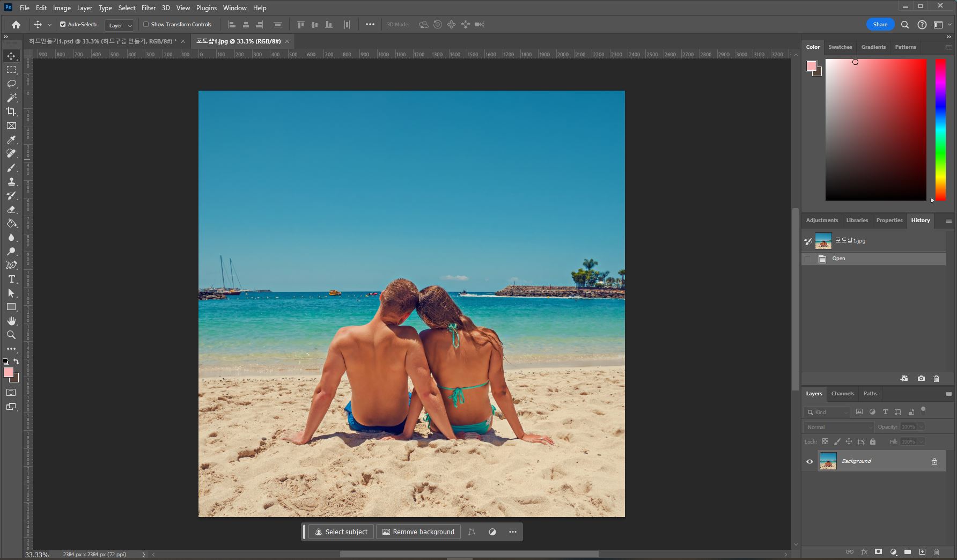957x560 pixels.
Task: Hide the Background layer eye icon
Action: tap(809, 461)
